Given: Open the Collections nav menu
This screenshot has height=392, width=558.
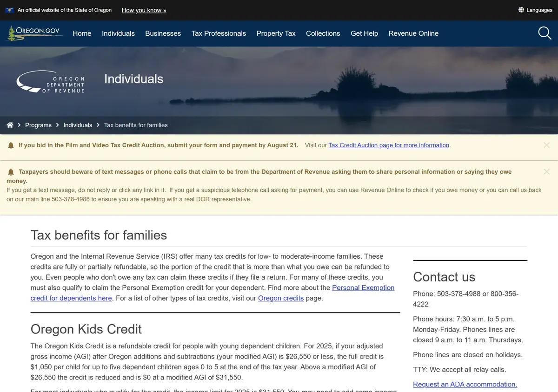Looking at the screenshot, I should [323, 33].
